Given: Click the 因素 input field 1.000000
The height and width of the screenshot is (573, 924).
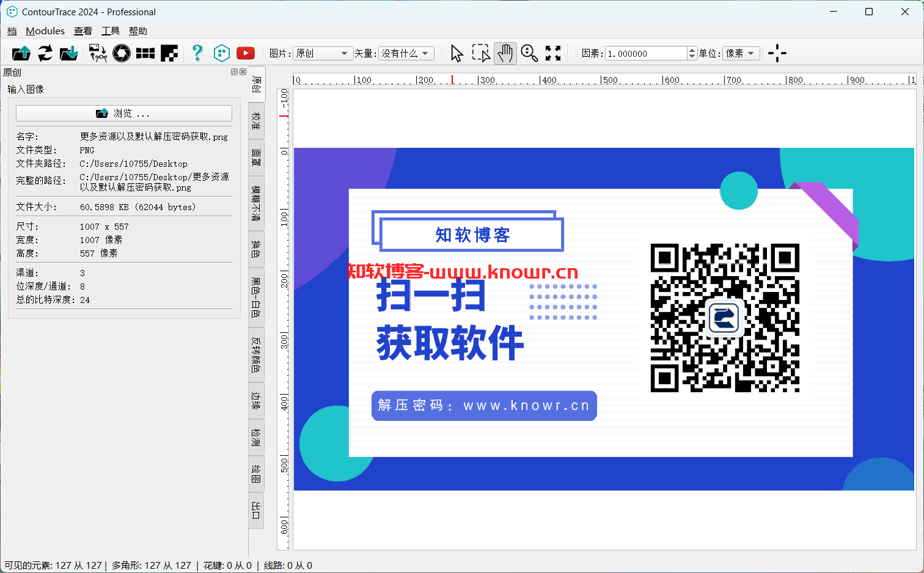Looking at the screenshot, I should 646,53.
